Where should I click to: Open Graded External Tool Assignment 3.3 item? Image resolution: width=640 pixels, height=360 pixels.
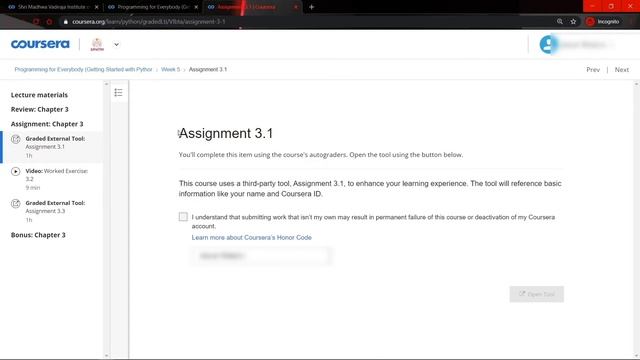(x=52, y=211)
